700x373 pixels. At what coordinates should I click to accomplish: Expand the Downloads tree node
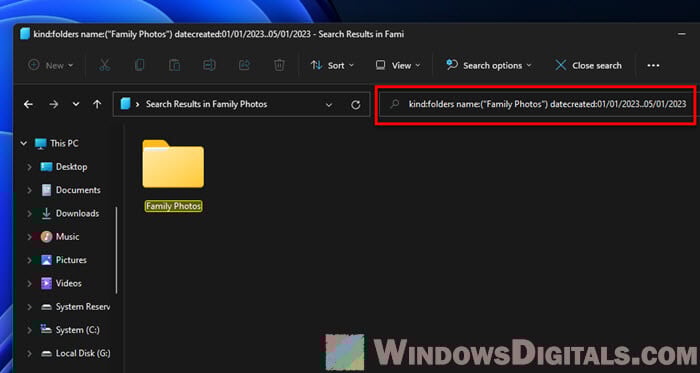(x=29, y=213)
